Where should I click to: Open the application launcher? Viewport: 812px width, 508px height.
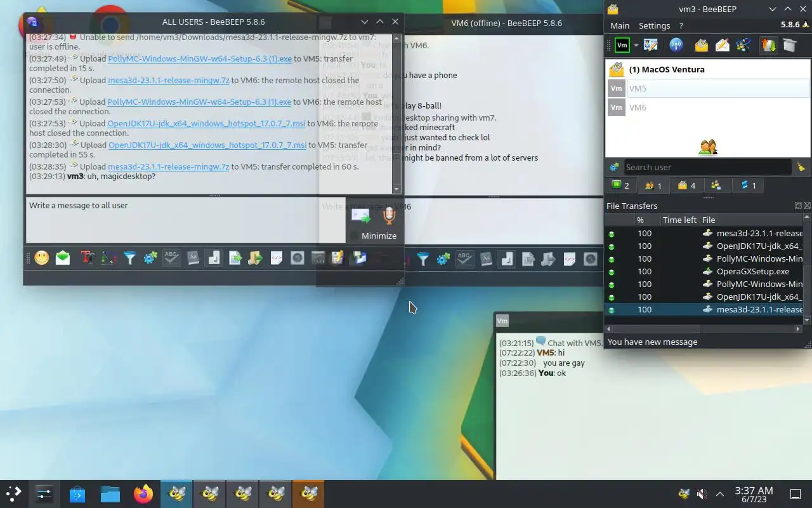[x=14, y=493]
